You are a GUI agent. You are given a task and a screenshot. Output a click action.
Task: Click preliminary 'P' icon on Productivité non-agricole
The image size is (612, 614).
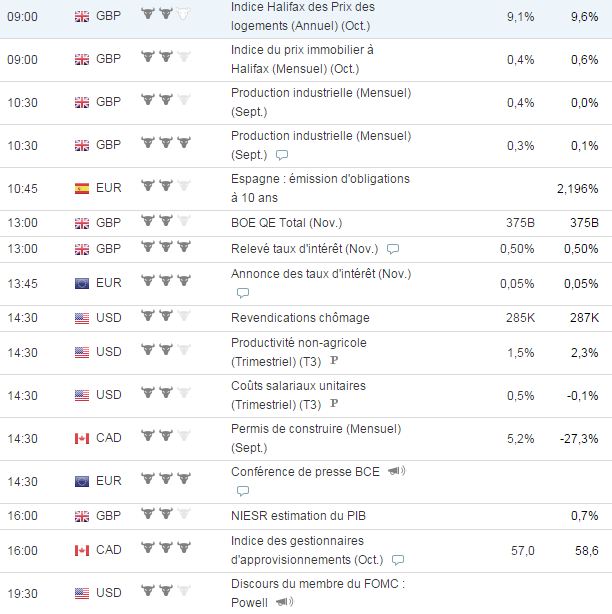click(x=334, y=361)
